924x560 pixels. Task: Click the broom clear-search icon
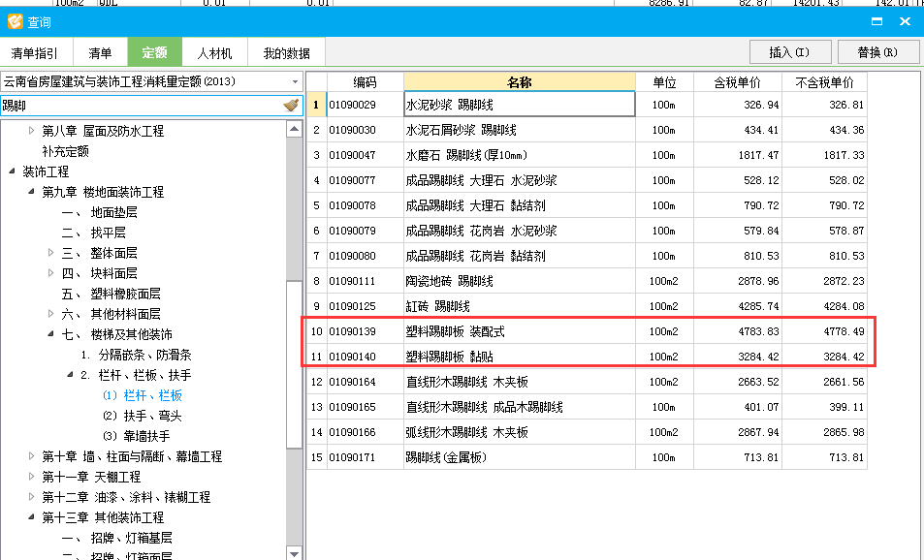[291, 106]
